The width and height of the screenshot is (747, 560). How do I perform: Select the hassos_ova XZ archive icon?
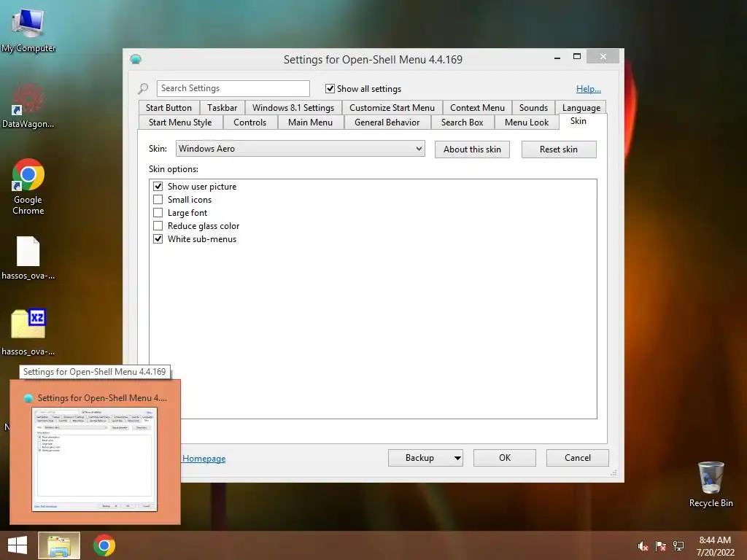tap(28, 332)
